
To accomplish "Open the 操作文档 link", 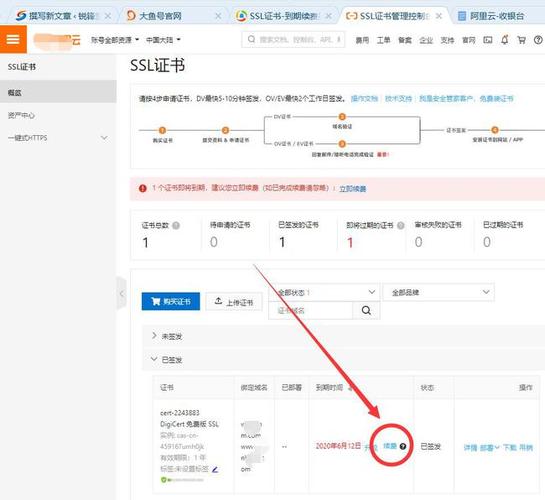I will tap(364, 99).
